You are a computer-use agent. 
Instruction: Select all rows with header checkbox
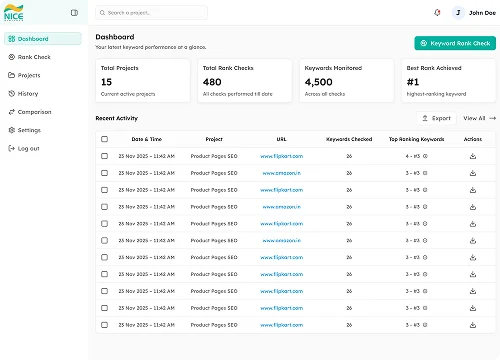(x=104, y=139)
